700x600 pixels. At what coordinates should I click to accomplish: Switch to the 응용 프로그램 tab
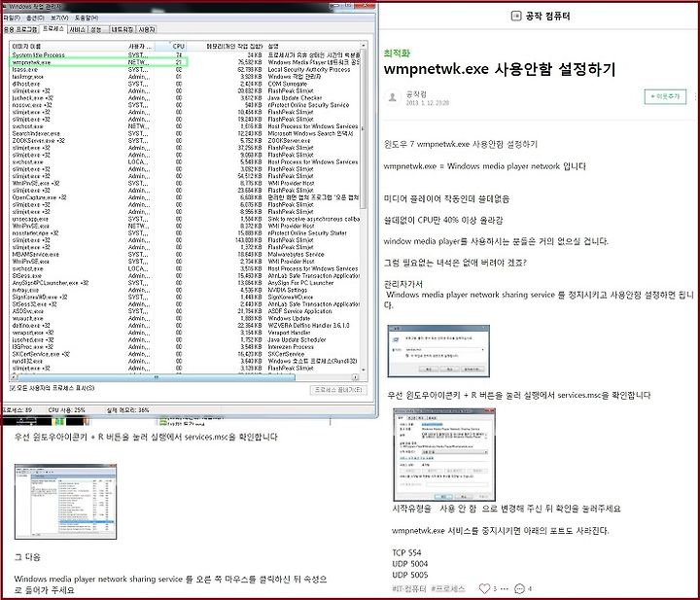(x=20, y=29)
